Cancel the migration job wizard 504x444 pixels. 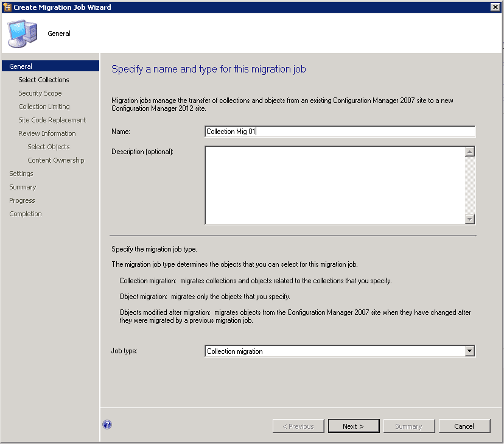pos(464,426)
